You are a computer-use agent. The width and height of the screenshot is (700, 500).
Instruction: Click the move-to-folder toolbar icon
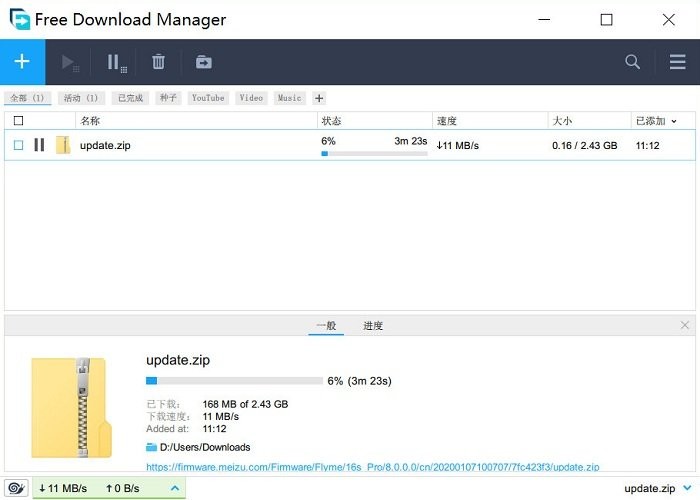tap(203, 62)
